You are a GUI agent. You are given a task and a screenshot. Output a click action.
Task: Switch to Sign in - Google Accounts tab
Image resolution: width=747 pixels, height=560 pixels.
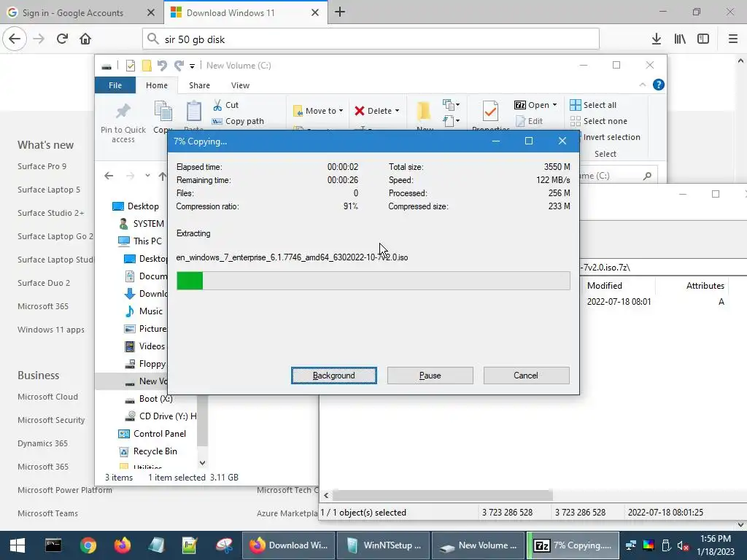click(72, 13)
